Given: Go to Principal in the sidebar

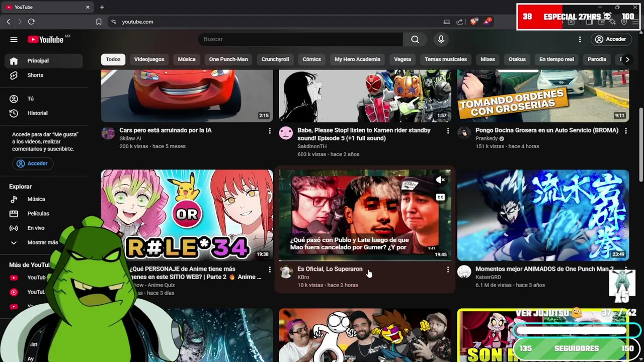Looking at the screenshot, I should pos(44,61).
